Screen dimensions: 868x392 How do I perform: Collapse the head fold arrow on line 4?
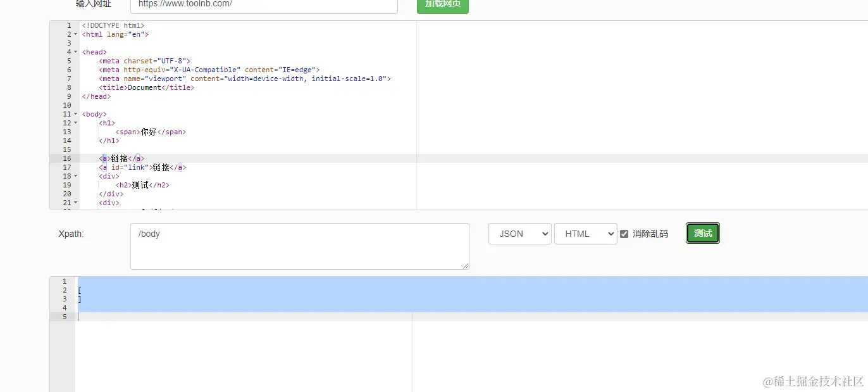click(x=76, y=52)
